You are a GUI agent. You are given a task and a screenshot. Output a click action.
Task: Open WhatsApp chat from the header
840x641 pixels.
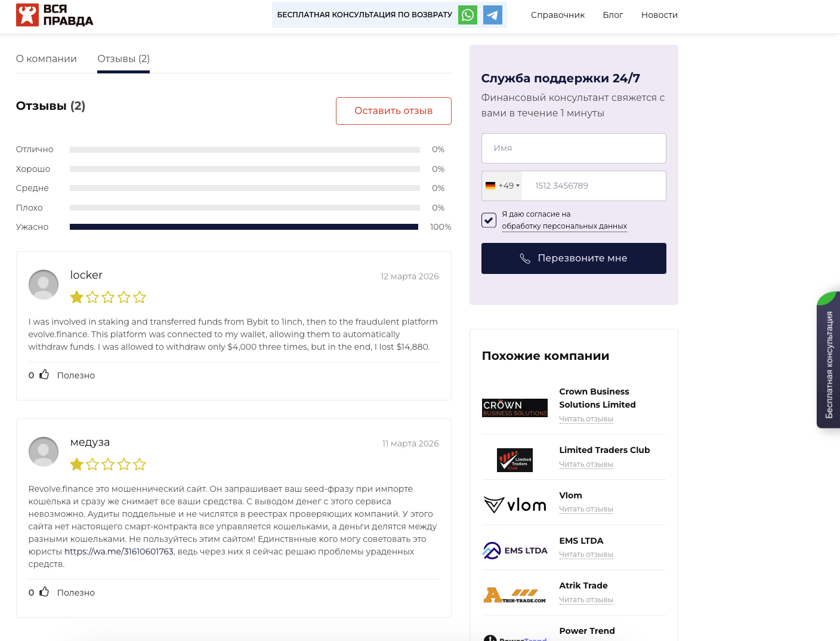(x=467, y=15)
